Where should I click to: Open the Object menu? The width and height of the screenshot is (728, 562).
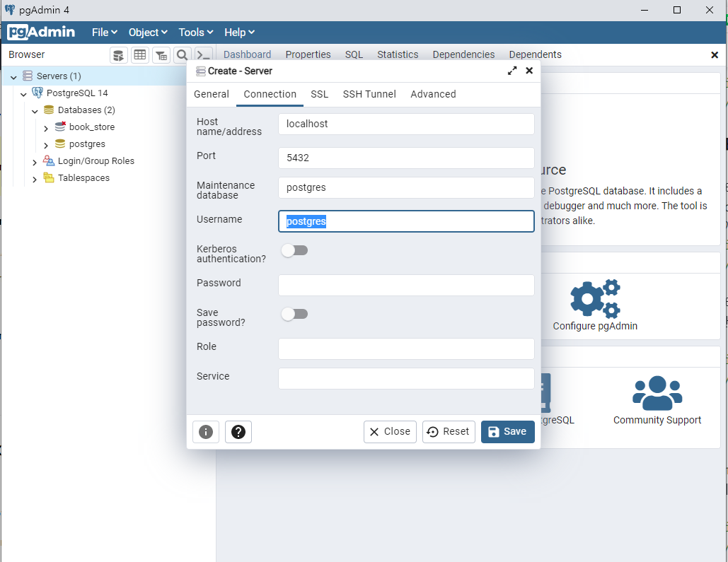pyautogui.click(x=148, y=32)
